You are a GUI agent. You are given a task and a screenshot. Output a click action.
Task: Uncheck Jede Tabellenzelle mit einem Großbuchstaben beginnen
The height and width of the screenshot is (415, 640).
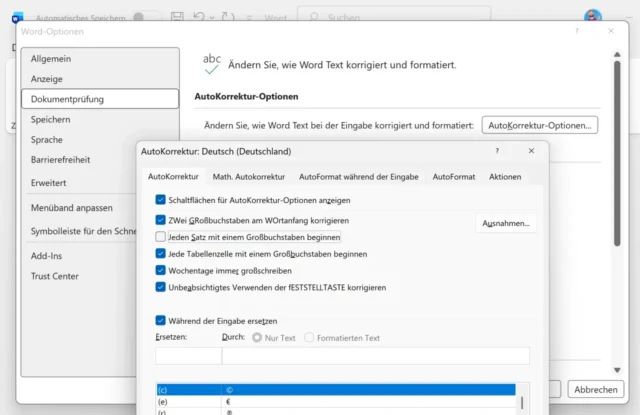pos(160,253)
